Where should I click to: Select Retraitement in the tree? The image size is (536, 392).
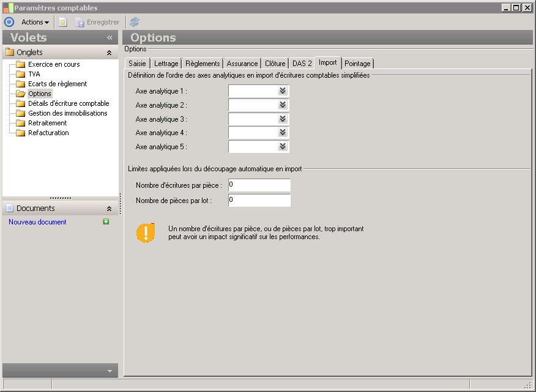48,123
